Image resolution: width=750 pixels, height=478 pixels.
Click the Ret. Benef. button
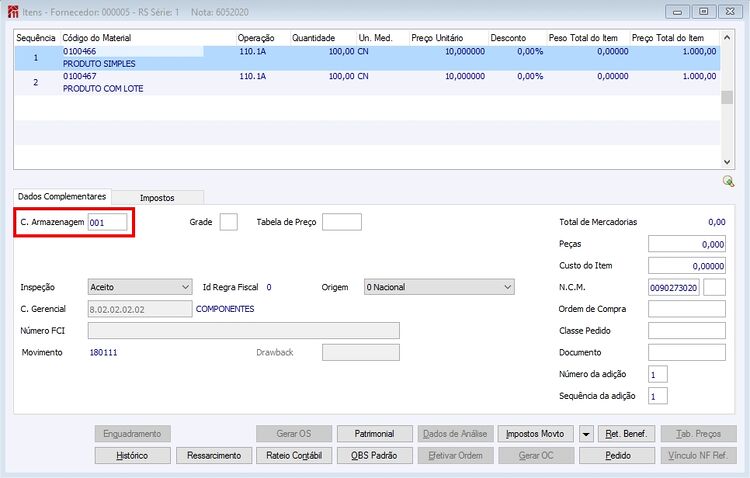[x=626, y=434]
